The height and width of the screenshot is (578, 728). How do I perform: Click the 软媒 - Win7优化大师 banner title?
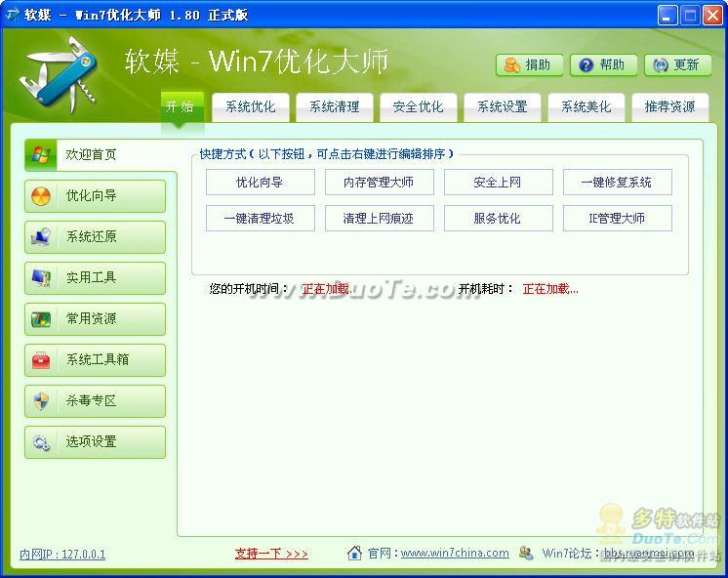point(257,62)
